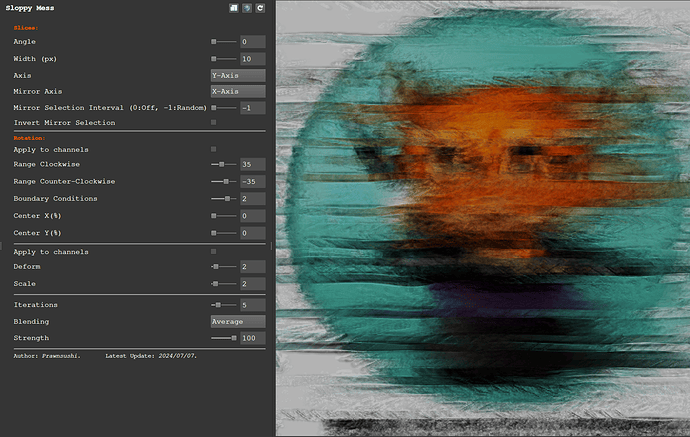Click the Center X(%) value field

(252, 216)
